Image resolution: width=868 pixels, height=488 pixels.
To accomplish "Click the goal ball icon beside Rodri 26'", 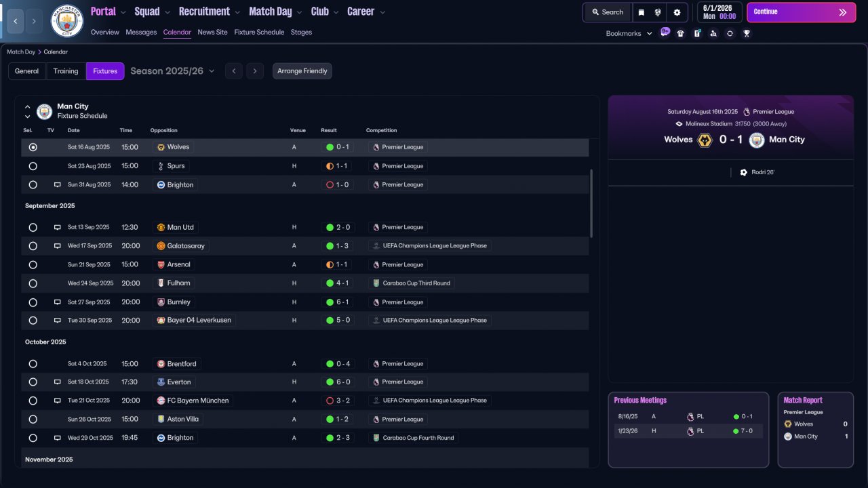I will pos(744,173).
